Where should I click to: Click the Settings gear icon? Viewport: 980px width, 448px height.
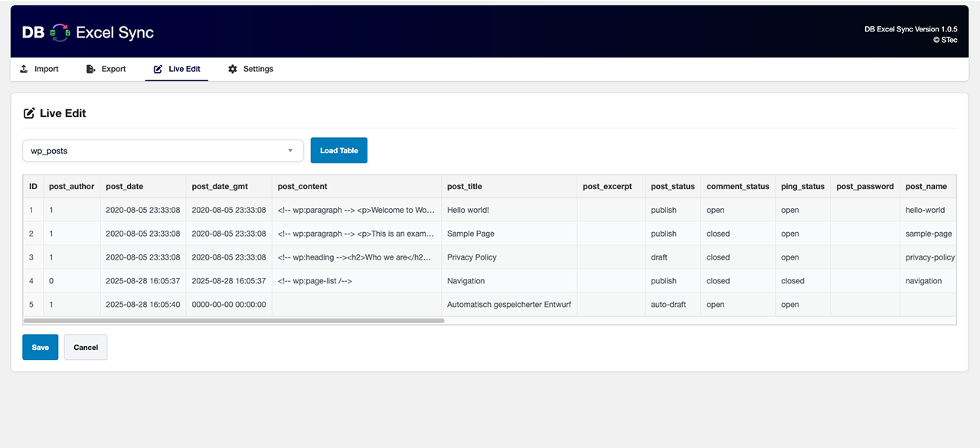coord(233,69)
